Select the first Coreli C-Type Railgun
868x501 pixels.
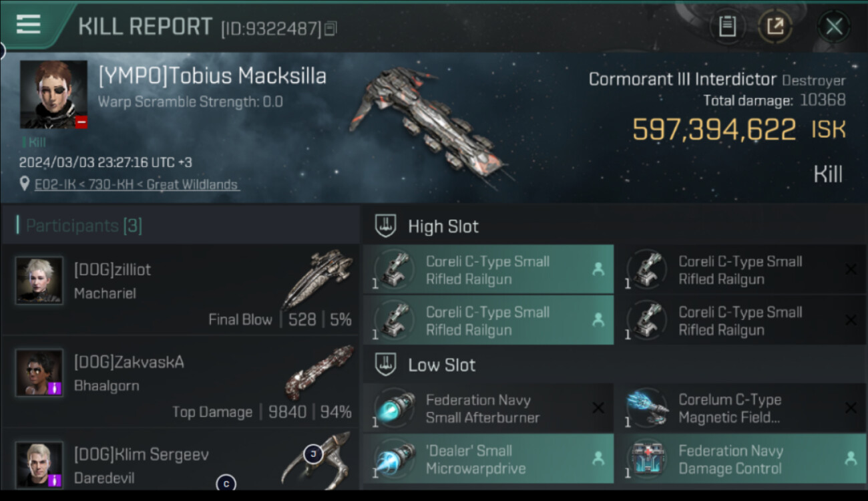coord(488,270)
